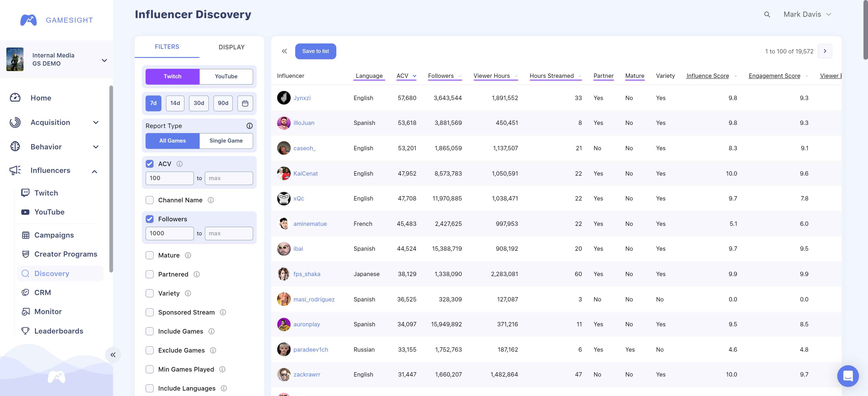Open Campaigns page
The height and width of the screenshot is (396, 868).
pos(54,235)
